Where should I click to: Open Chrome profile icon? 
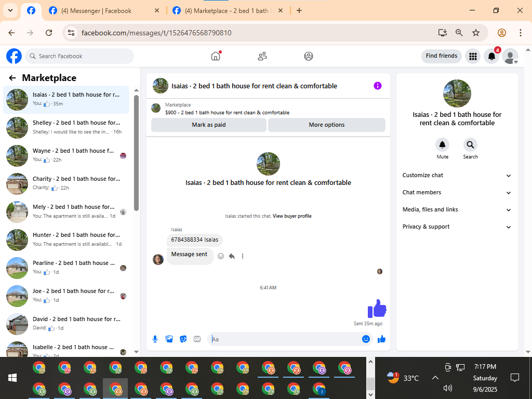pos(502,33)
